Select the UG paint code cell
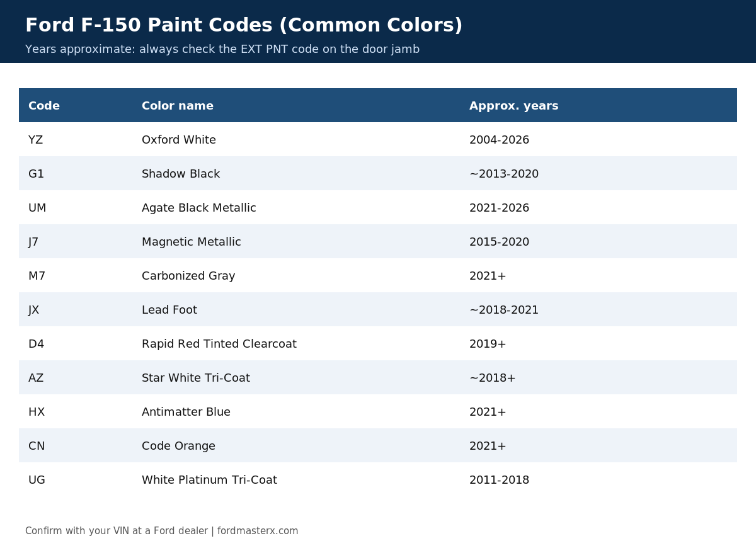Viewport: 756px width, 553px height. [x=37, y=480]
